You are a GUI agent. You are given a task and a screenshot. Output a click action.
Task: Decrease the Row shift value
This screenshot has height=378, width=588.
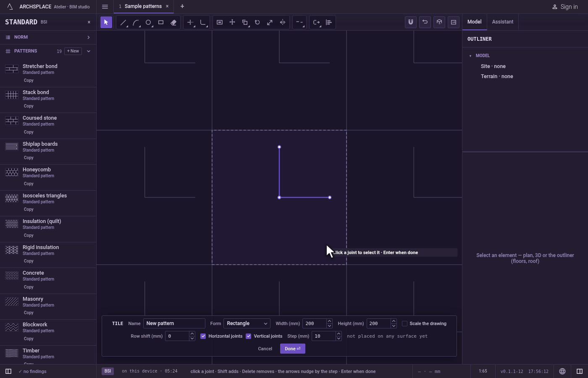tap(192, 339)
